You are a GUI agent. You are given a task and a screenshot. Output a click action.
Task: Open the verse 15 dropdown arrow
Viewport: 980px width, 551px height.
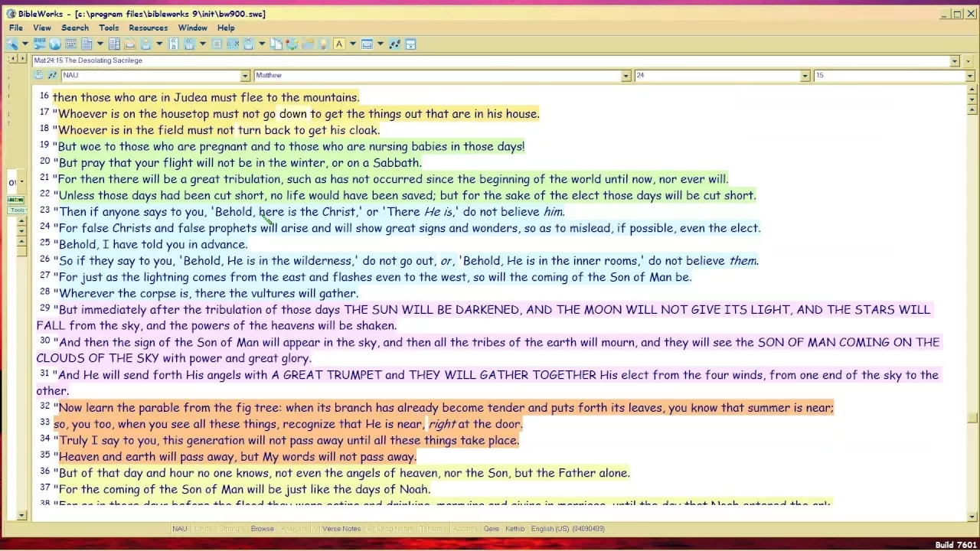pos(969,76)
